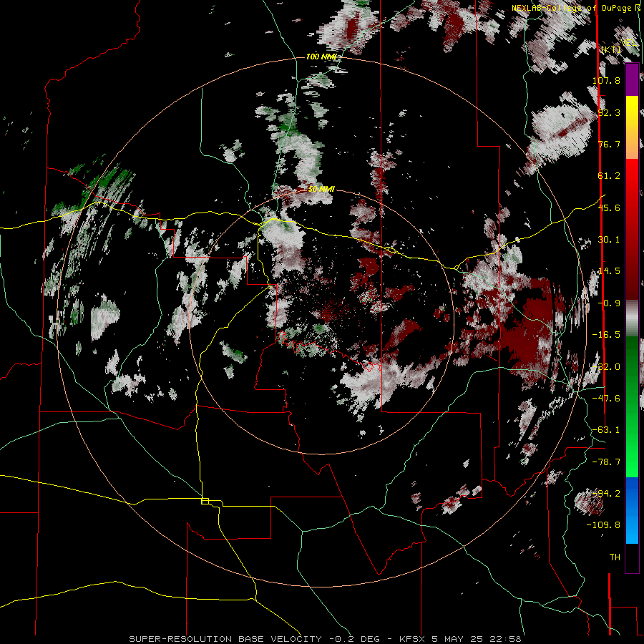
Task: Click the -78.7 legend value
Action: (x=607, y=462)
